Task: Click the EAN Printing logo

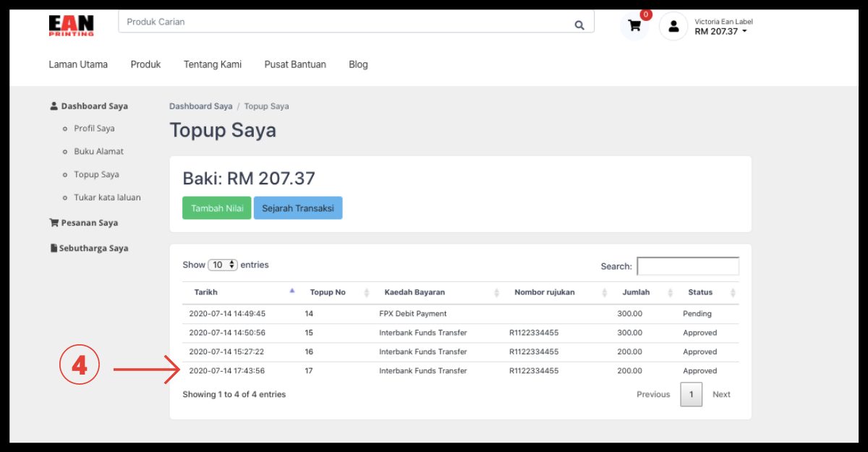Action: [x=71, y=25]
